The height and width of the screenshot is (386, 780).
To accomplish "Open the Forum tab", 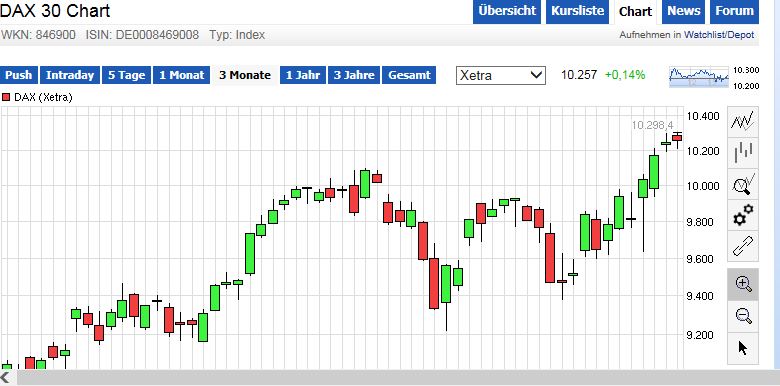I will click(x=734, y=11).
